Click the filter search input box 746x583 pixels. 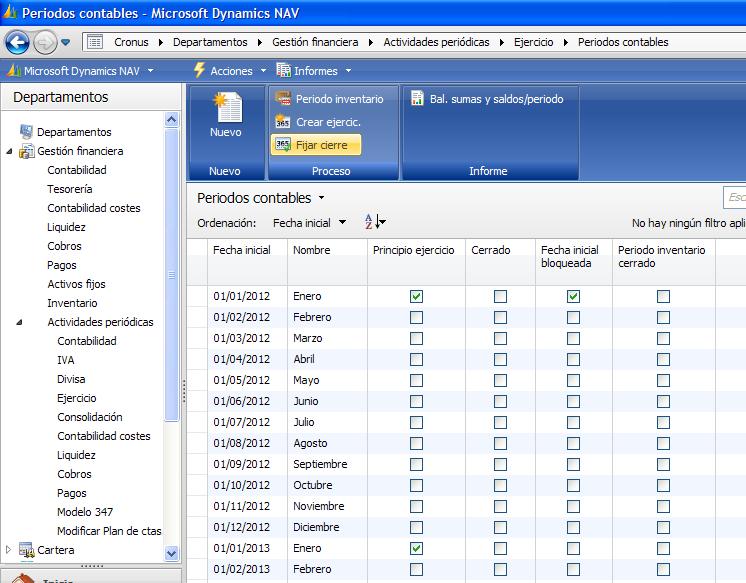735,197
